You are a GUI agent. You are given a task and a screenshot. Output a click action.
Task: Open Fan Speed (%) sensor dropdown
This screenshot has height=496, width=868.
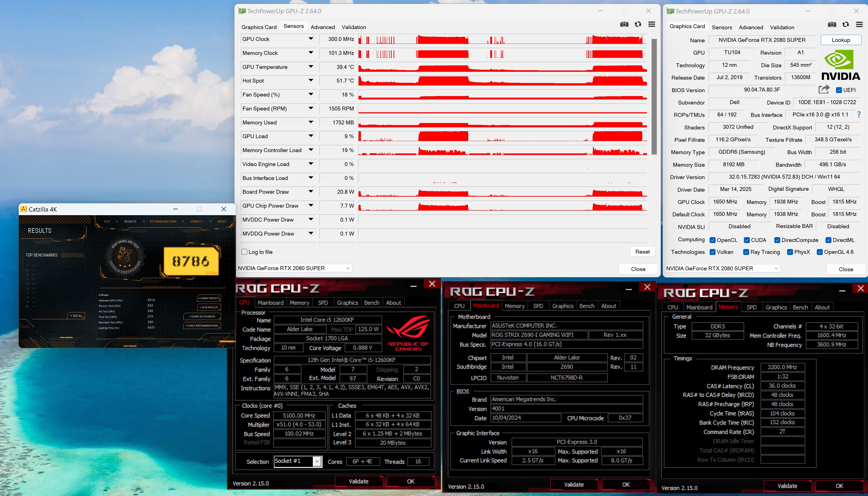tap(311, 94)
